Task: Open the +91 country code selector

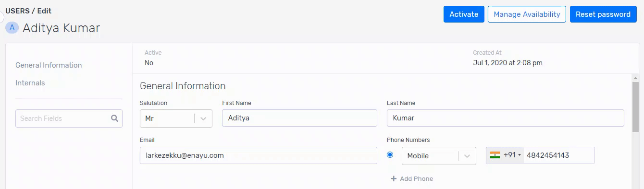Action: pos(505,155)
